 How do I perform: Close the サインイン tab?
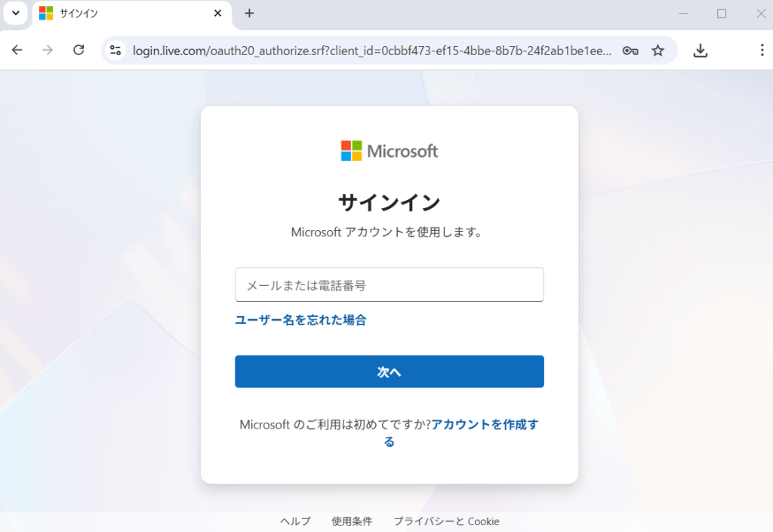217,14
